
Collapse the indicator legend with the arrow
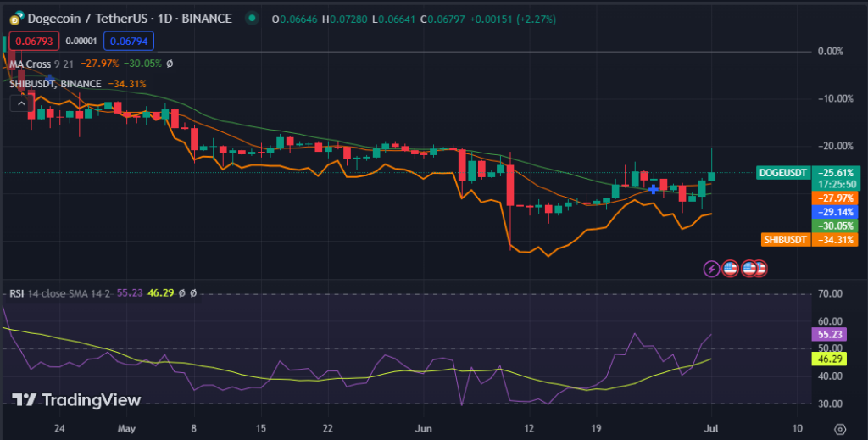pyautogui.click(x=21, y=103)
